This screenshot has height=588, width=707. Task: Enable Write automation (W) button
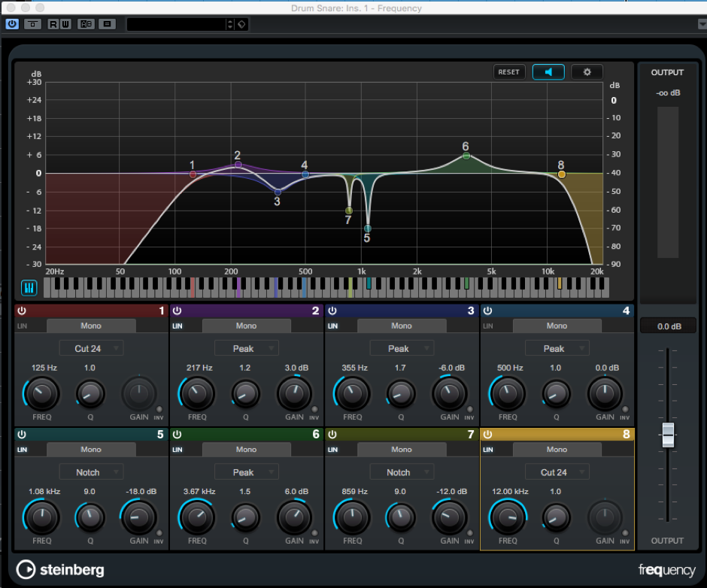65,24
